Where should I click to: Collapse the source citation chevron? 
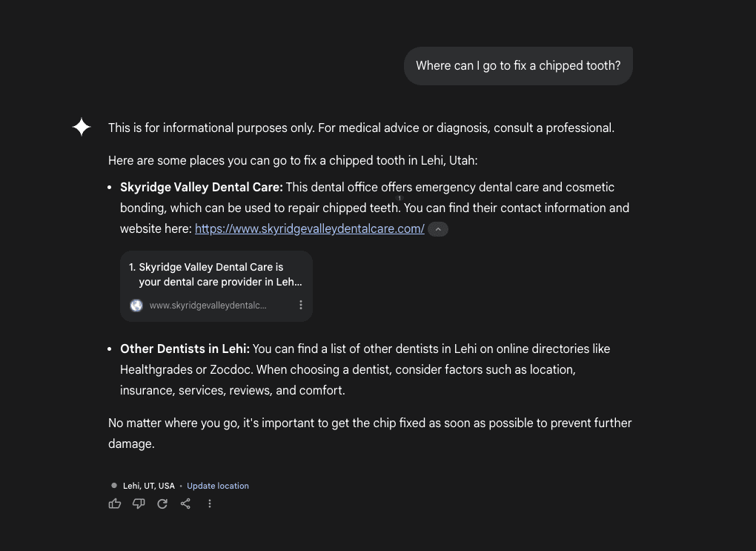pyautogui.click(x=438, y=229)
